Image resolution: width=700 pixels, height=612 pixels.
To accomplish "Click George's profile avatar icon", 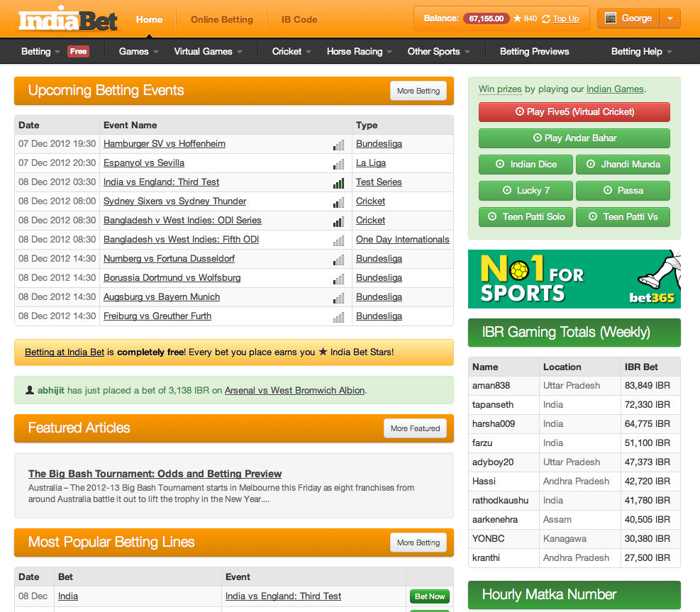I will tap(611, 18).
